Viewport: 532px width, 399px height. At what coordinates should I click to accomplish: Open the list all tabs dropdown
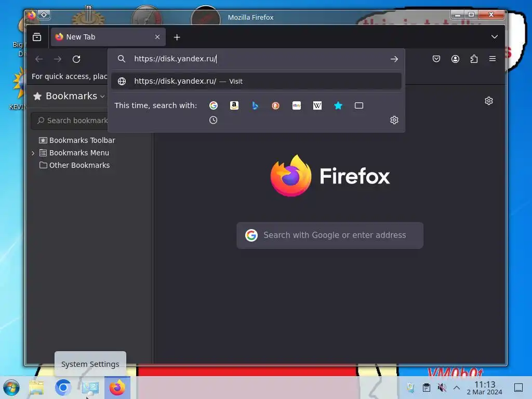(x=495, y=37)
